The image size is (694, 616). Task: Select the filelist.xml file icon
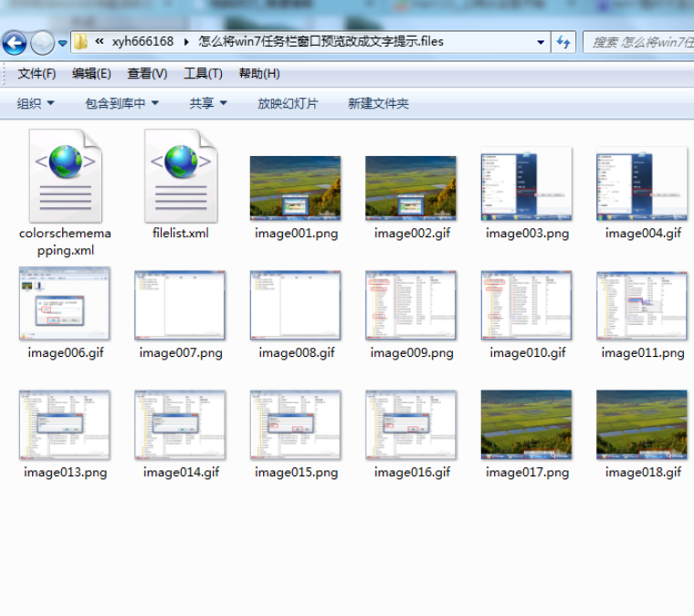[x=181, y=175]
